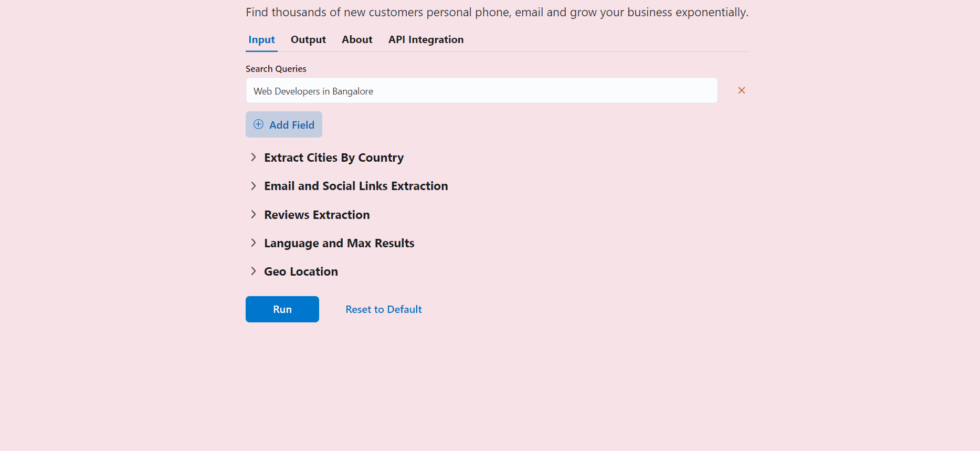Click the Reset to Default link

click(x=383, y=309)
